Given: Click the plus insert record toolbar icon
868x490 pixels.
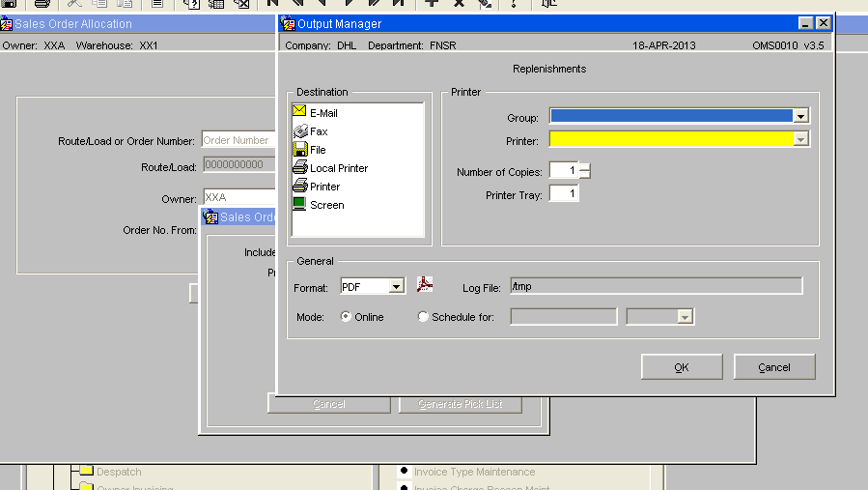Looking at the screenshot, I should click(x=432, y=3).
